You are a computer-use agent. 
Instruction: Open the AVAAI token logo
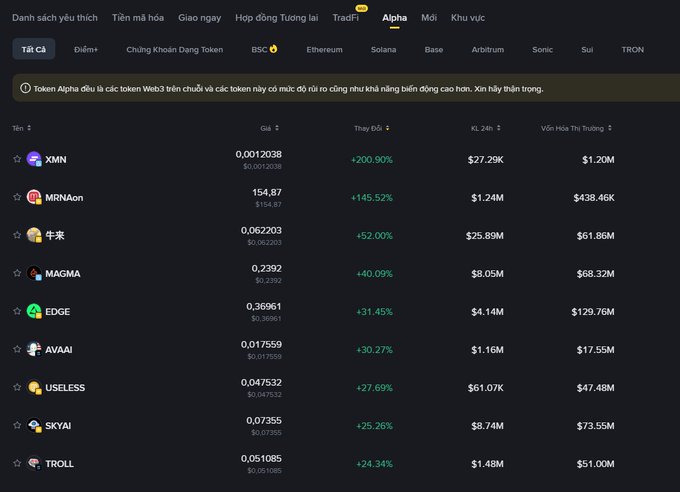pyautogui.click(x=34, y=349)
